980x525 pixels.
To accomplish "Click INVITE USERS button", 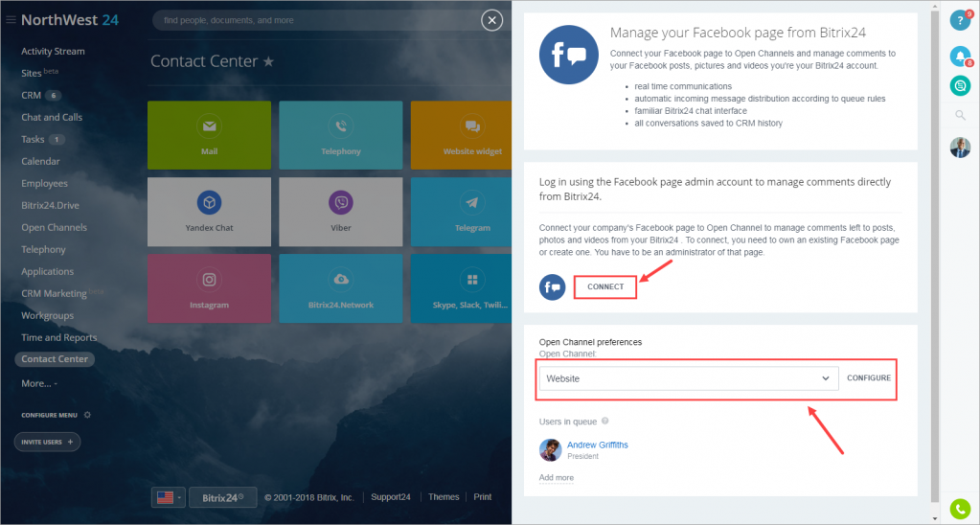I will 48,442.
